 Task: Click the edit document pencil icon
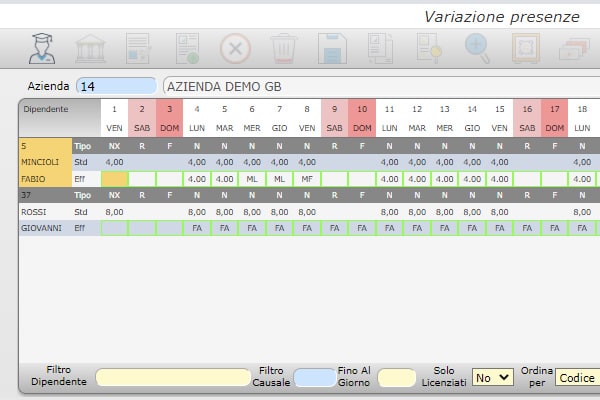click(x=139, y=48)
